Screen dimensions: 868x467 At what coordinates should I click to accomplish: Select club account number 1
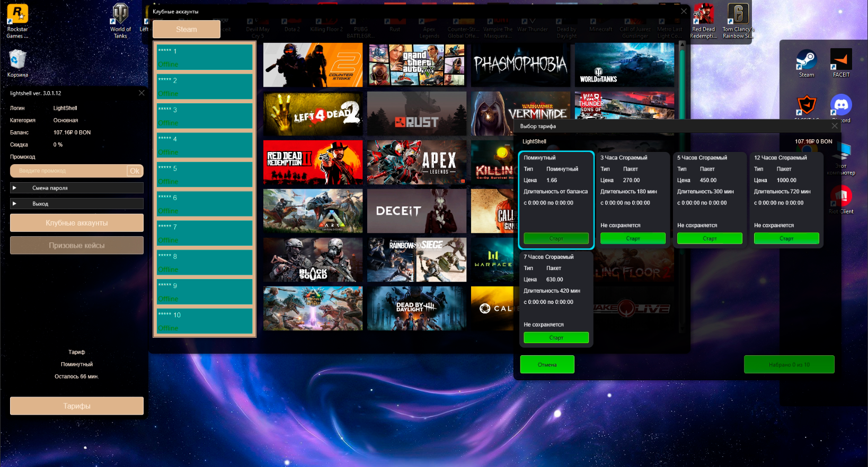point(205,57)
